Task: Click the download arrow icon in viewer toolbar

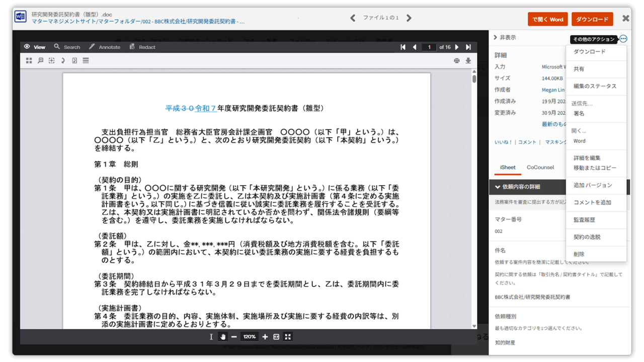Action: click(468, 61)
